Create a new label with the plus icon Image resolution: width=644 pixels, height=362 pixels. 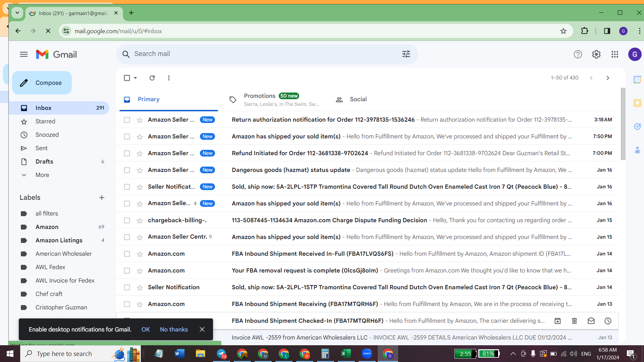(102, 198)
